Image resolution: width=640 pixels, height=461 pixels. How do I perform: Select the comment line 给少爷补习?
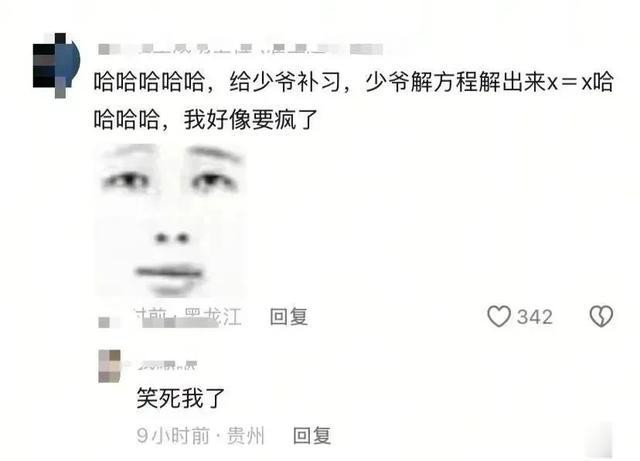pos(284,82)
